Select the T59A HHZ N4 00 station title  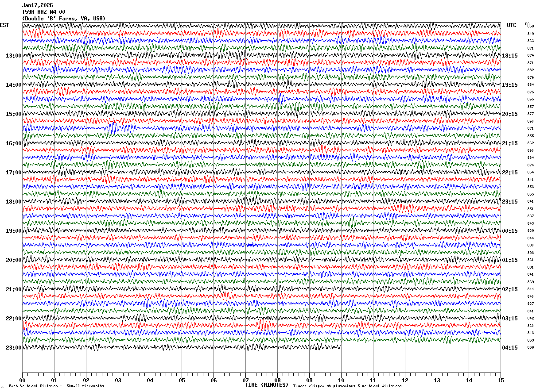(44, 12)
